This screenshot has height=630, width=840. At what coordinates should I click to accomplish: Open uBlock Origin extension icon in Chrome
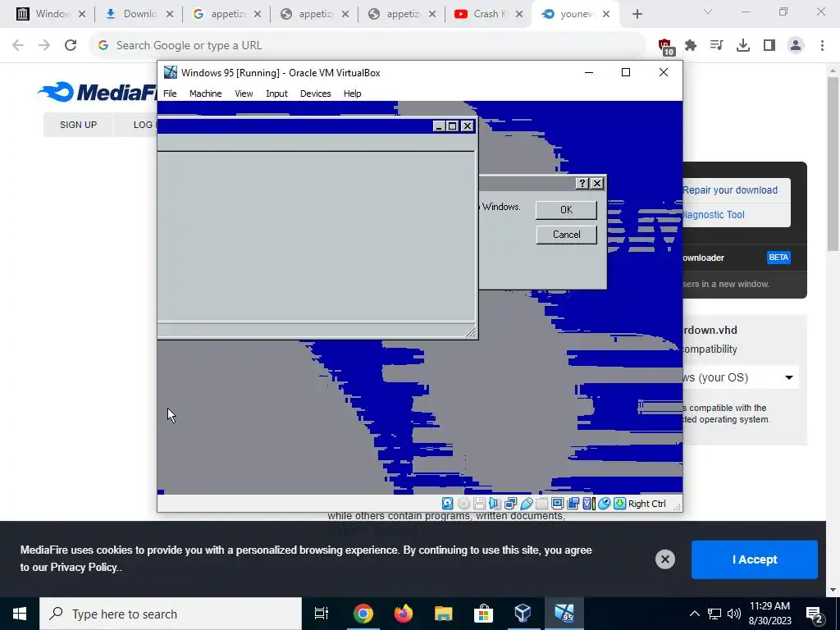(x=664, y=46)
